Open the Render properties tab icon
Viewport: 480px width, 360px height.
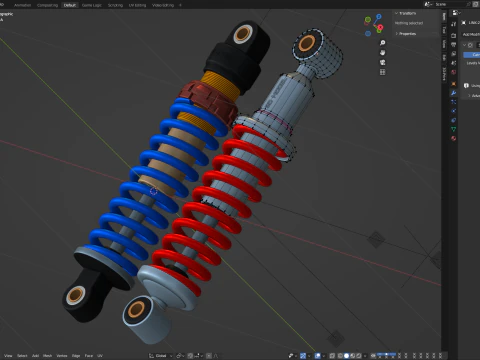(453, 35)
